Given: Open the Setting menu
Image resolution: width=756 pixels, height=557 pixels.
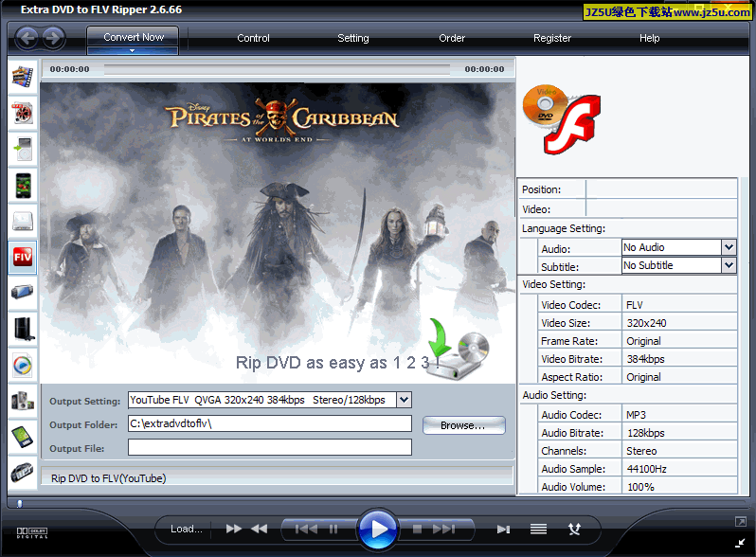Looking at the screenshot, I should (353, 38).
